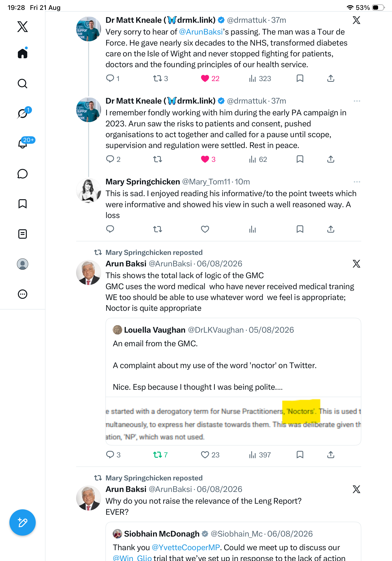Screen dimensions: 392x561
Task: Open Bookmarks in the sidebar
Action: tap(23, 204)
